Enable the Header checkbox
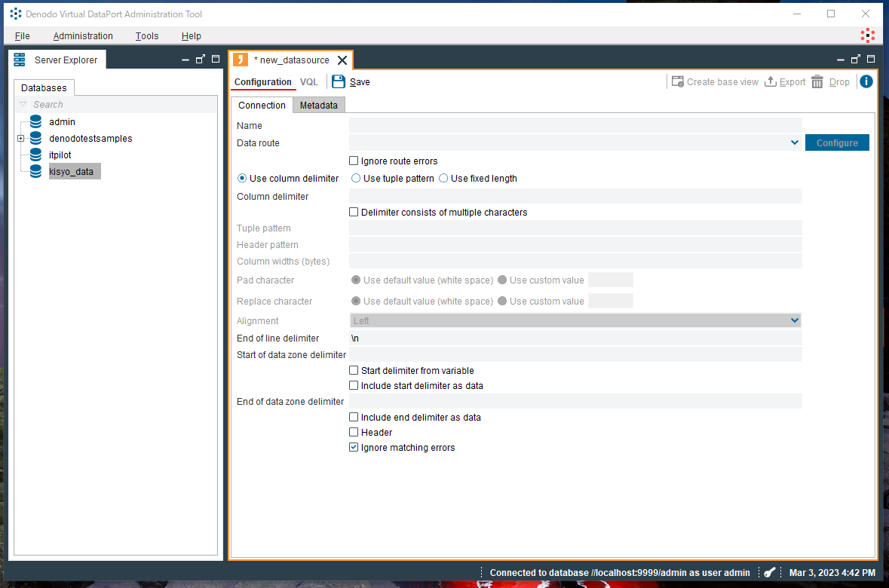 pyautogui.click(x=354, y=432)
